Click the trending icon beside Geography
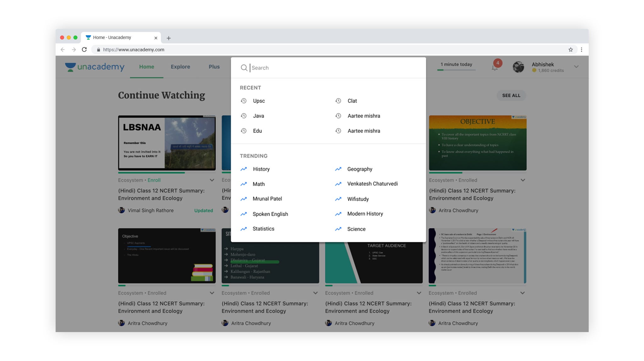This screenshot has width=644, height=361. [338, 169]
